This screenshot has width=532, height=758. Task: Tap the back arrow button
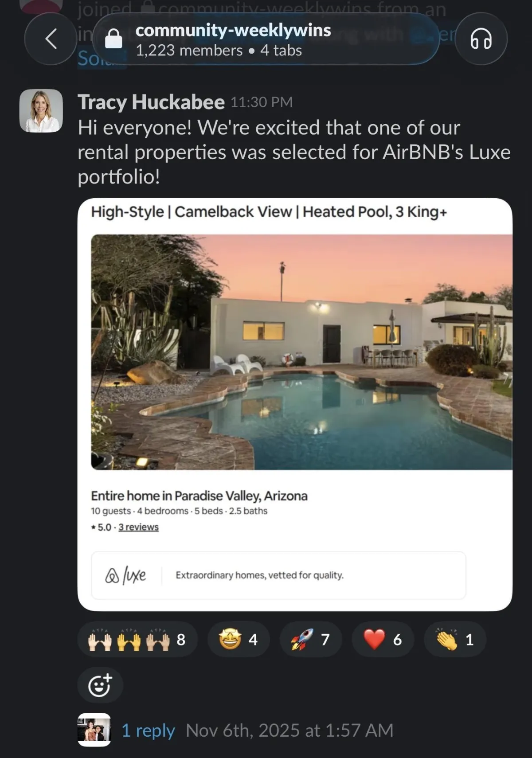tap(51, 39)
